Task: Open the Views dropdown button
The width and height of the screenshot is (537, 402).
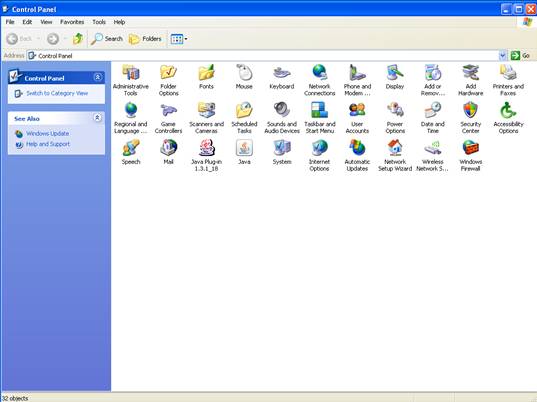Action: [x=179, y=39]
